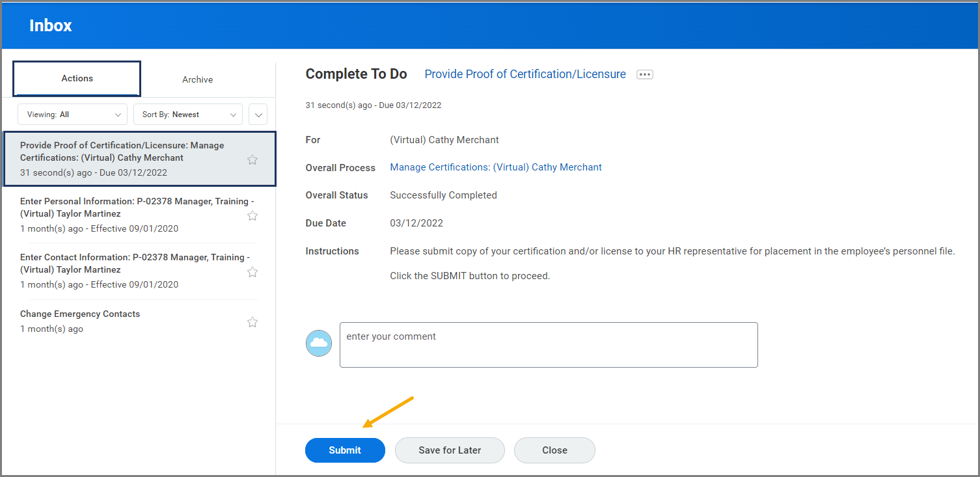The width and height of the screenshot is (980, 477).
Task: Click the Close button
Action: (x=554, y=450)
